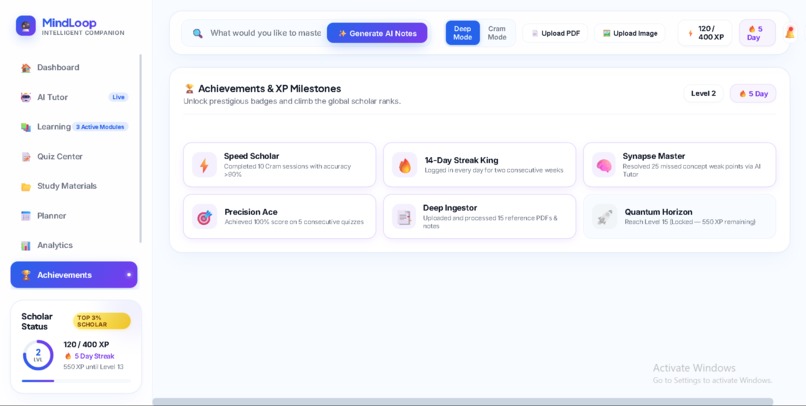Image resolution: width=806 pixels, height=406 pixels.
Task: Click the level 2 progress ring
Action: coord(38,355)
